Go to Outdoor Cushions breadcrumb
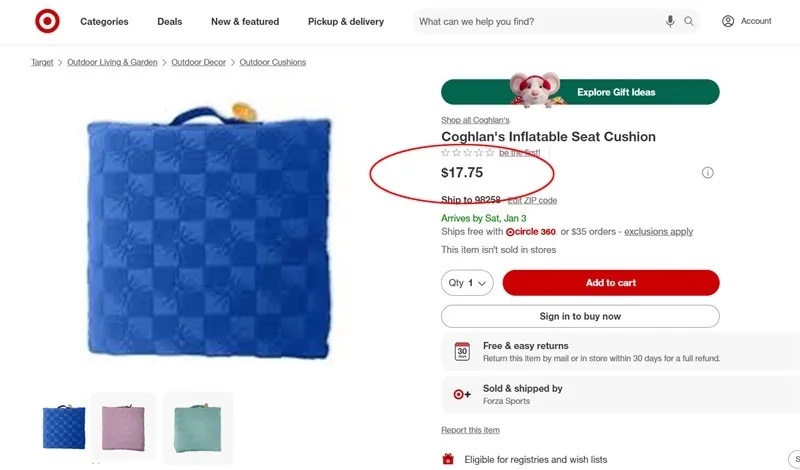 [273, 62]
